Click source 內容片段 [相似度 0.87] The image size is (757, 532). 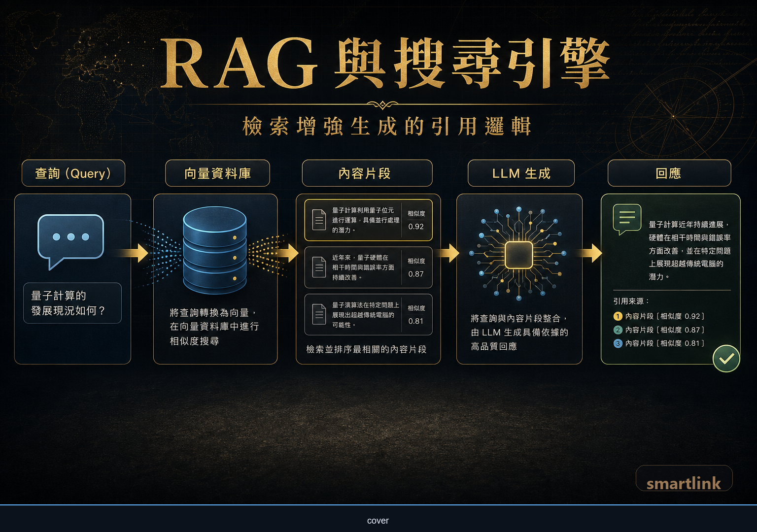(665, 330)
